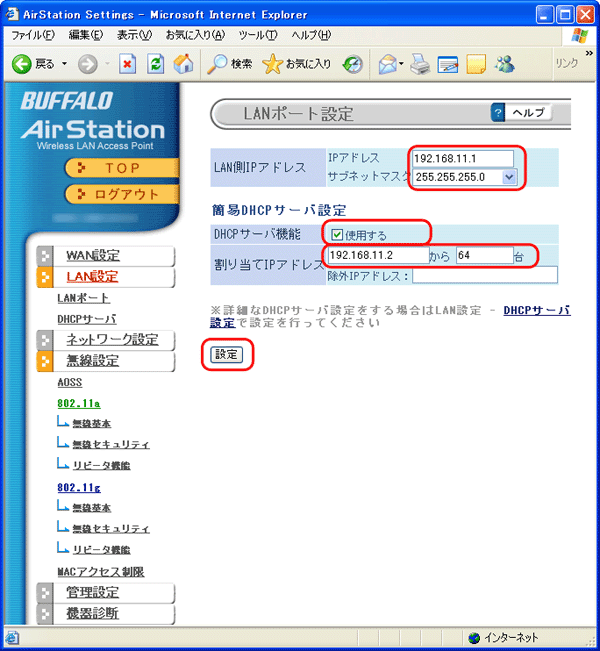Click the Print toolbar icon
The image size is (600, 651).
tap(421, 63)
